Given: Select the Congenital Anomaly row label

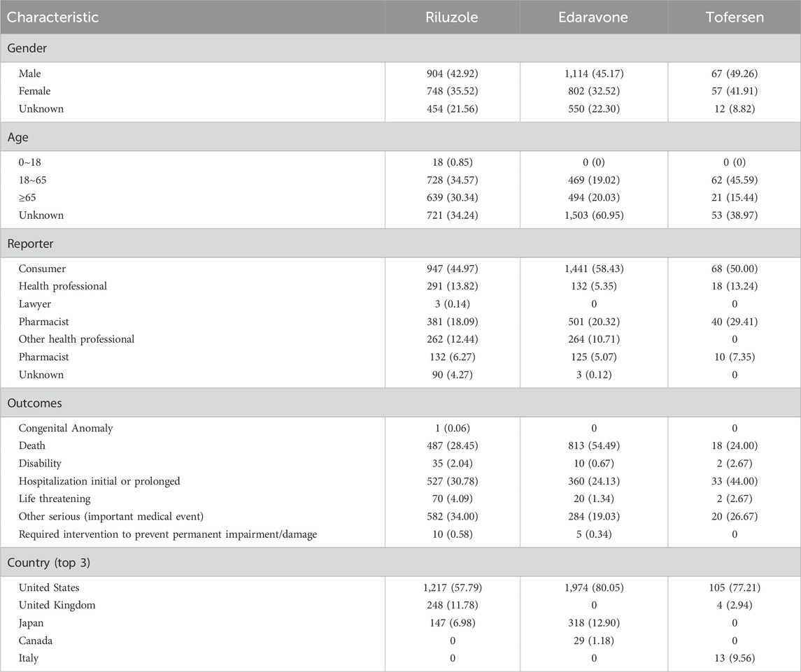Looking at the screenshot, I should (x=66, y=428).
